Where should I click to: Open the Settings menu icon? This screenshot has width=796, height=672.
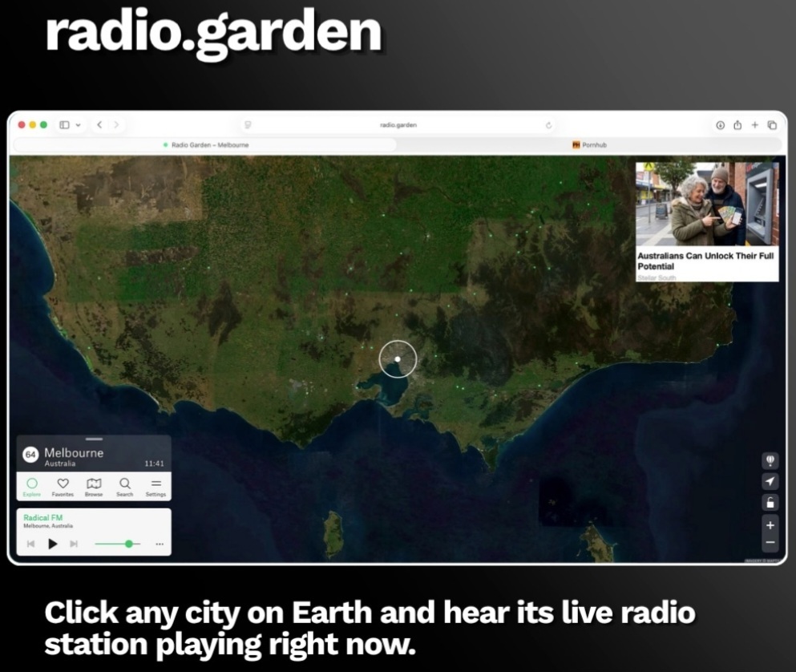pos(156,486)
